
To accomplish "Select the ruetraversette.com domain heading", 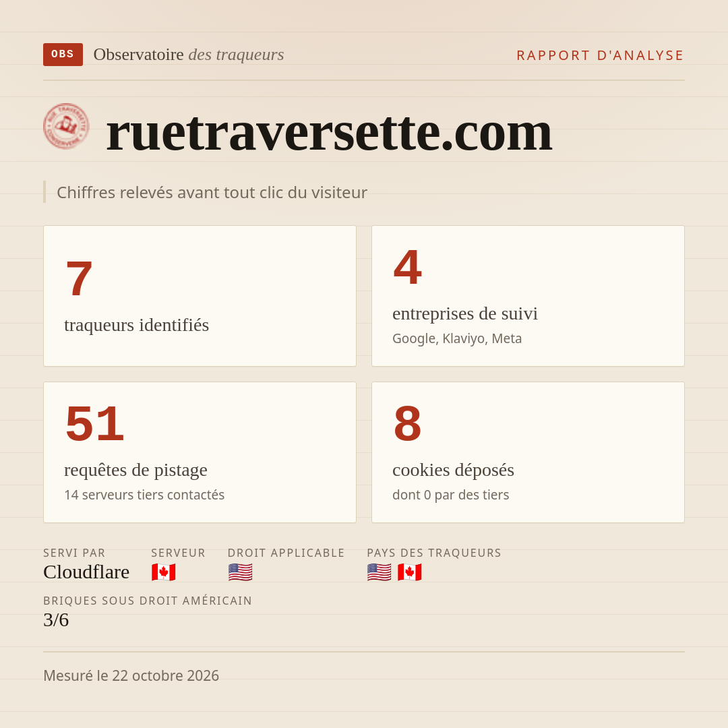I will pos(329,132).
